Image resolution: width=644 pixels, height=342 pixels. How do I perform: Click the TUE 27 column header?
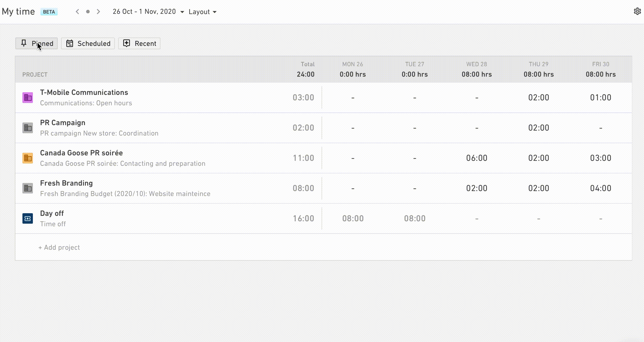coord(415,64)
